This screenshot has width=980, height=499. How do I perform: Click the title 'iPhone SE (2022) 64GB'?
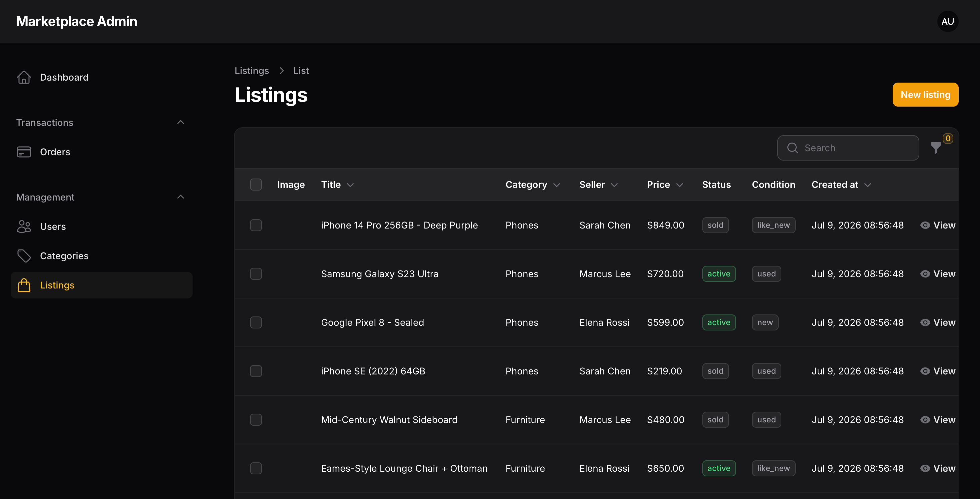[373, 371]
